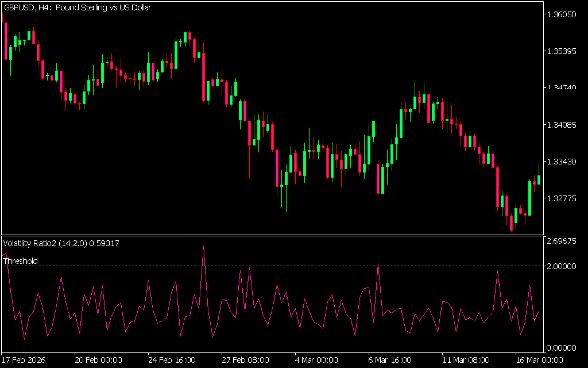The height and width of the screenshot is (368, 588).
Task: Click the 6 Mar 16:00 time marker
Action: click(x=389, y=360)
